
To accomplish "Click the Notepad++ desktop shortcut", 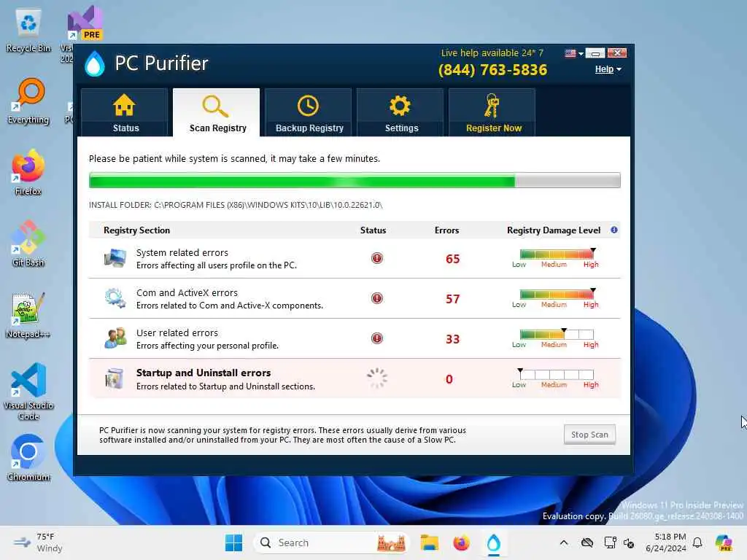I will click(x=28, y=315).
